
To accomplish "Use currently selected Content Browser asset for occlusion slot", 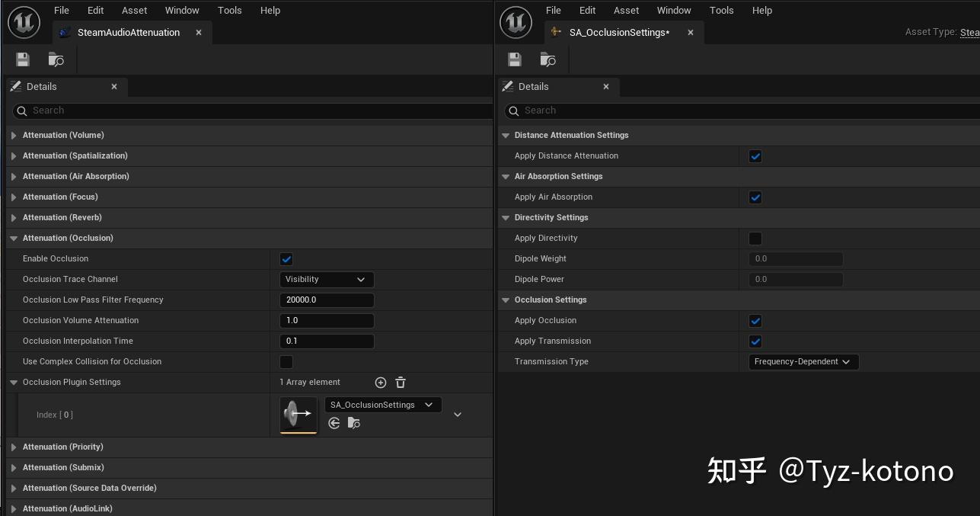I will 334,423.
